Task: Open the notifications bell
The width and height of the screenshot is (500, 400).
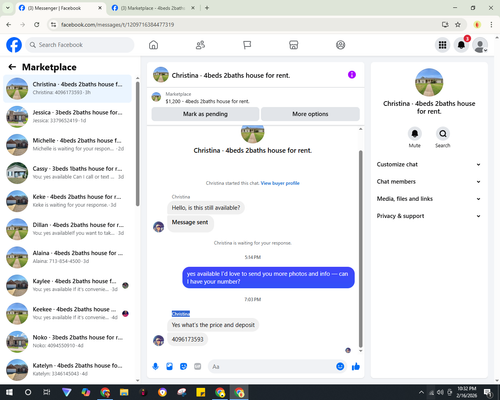Action: (461, 45)
